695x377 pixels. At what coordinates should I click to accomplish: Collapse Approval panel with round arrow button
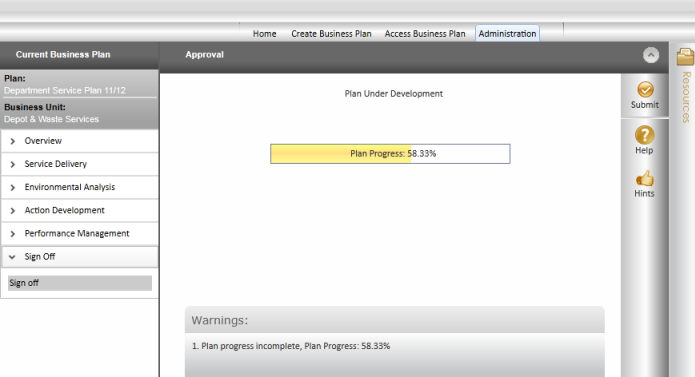(651, 55)
